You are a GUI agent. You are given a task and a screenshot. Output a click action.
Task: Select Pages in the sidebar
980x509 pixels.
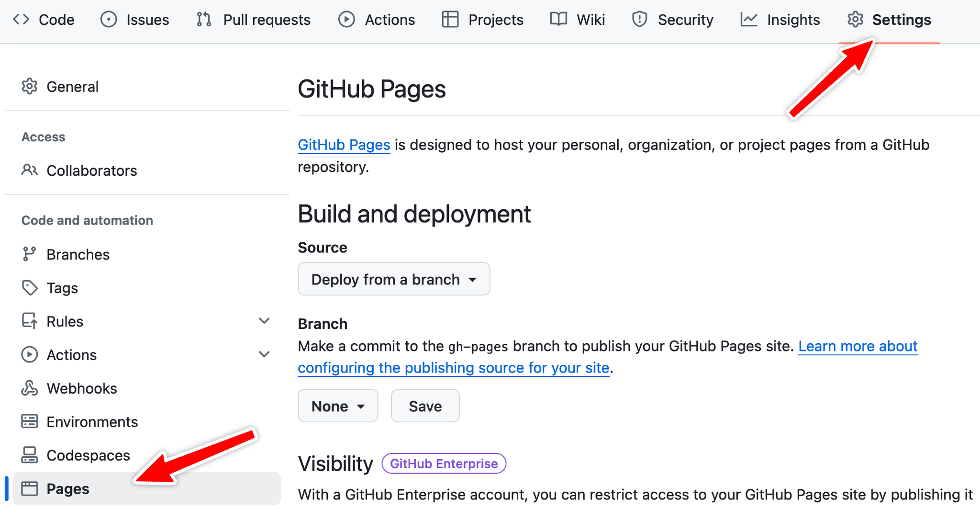point(147,489)
